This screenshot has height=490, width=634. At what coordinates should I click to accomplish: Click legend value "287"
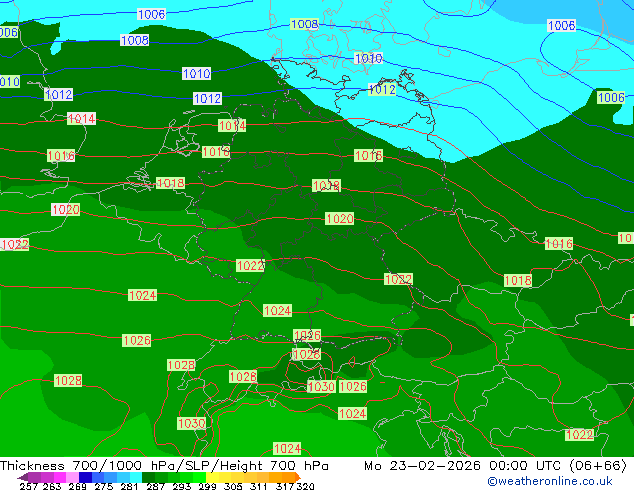coord(155,486)
